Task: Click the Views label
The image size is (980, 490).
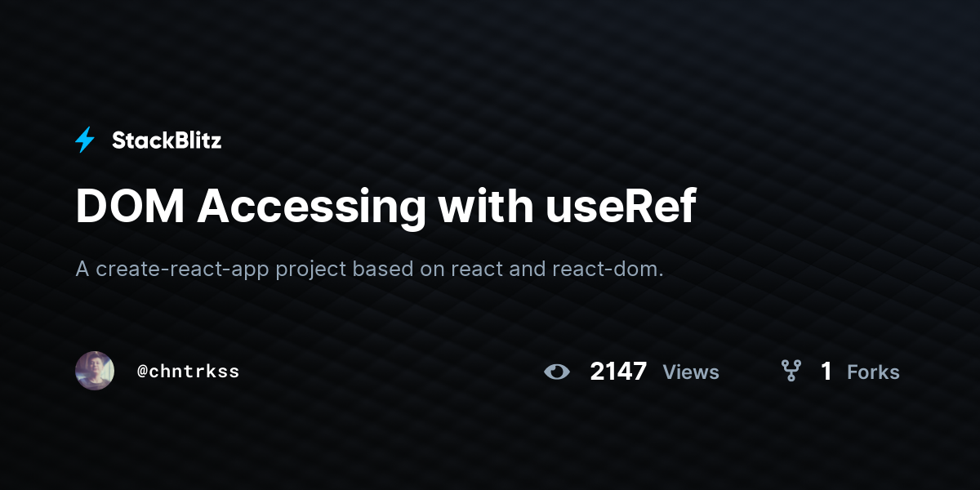Action: (x=691, y=372)
